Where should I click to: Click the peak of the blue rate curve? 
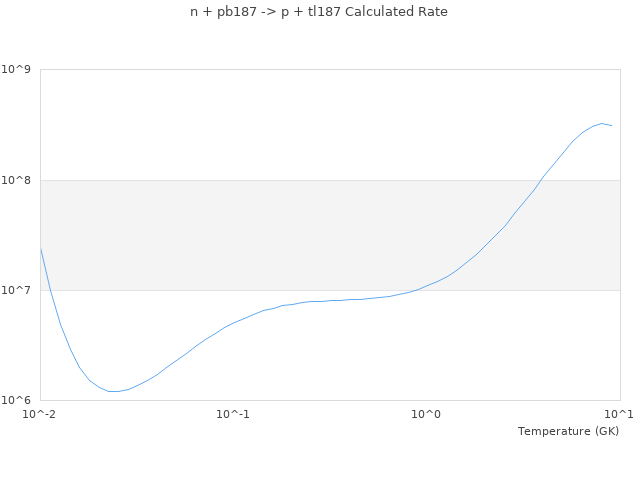click(x=602, y=123)
